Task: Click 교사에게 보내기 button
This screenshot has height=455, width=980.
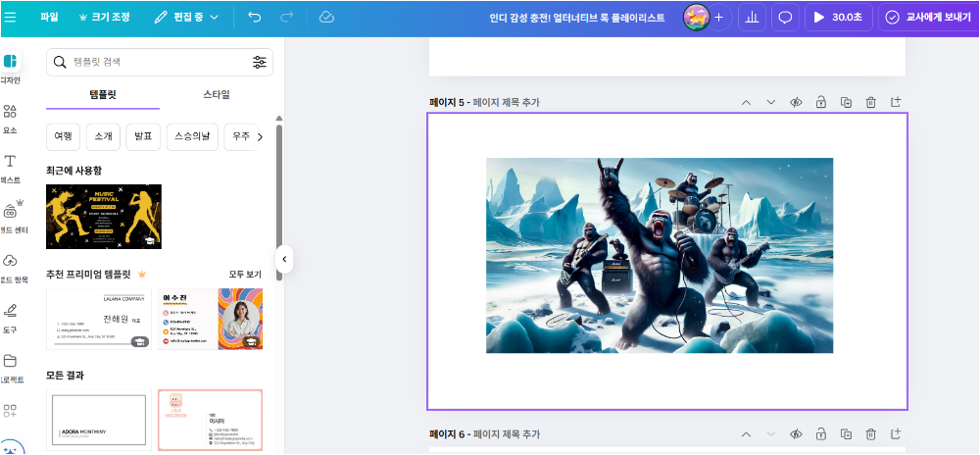Action: tap(929, 18)
